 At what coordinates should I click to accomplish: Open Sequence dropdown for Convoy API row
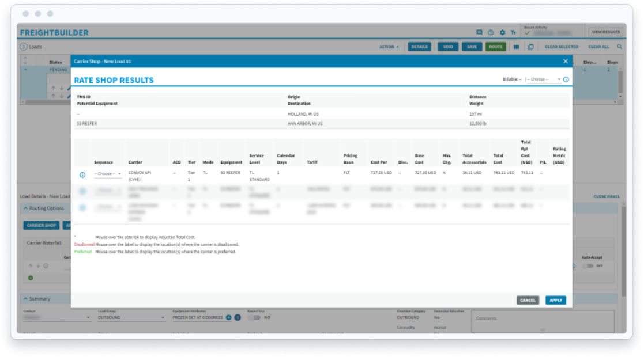107,174
